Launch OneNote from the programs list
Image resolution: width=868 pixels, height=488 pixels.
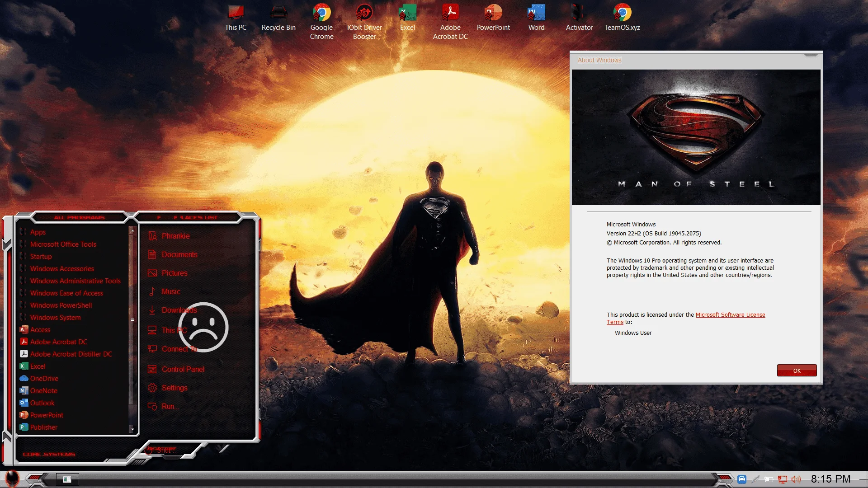click(x=38, y=391)
